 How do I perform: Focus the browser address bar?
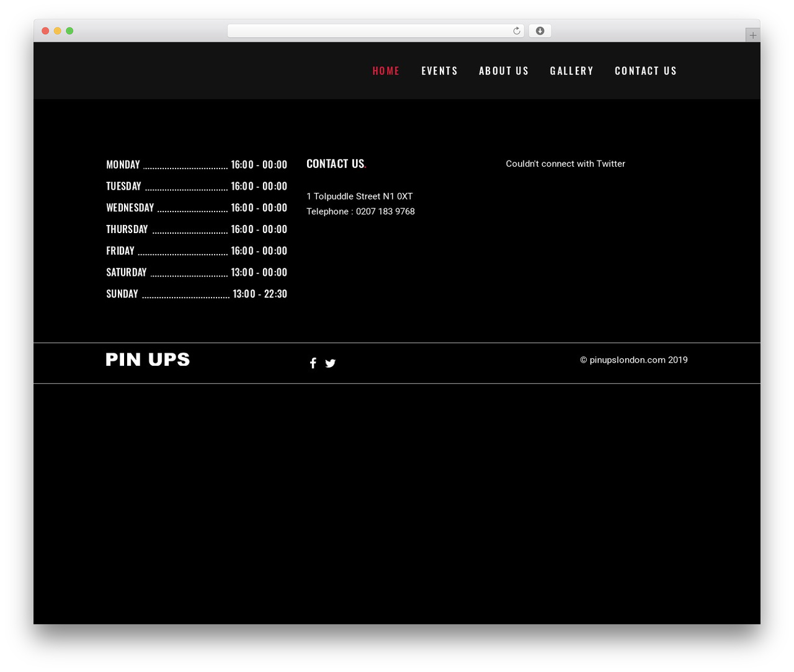tap(376, 31)
